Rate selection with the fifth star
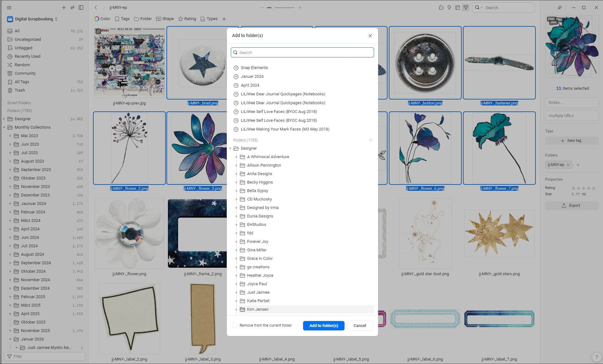The image size is (603, 364). pyautogui.click(x=594, y=188)
